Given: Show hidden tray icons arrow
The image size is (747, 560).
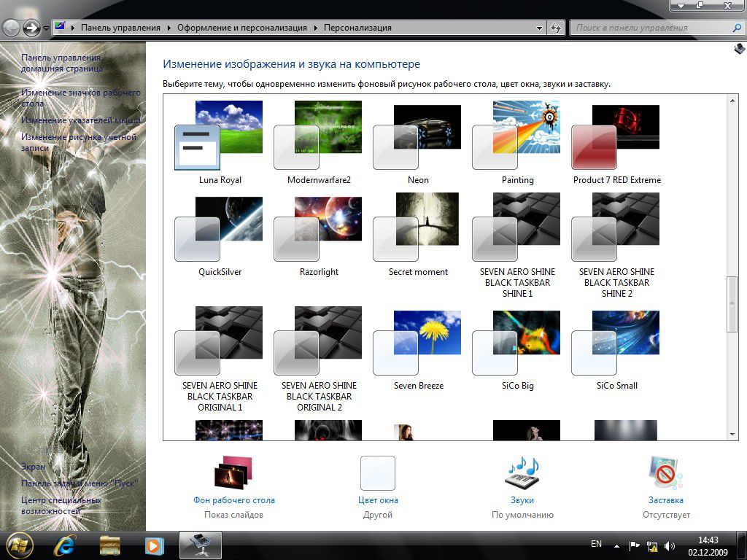Looking at the screenshot, I should coord(617,546).
